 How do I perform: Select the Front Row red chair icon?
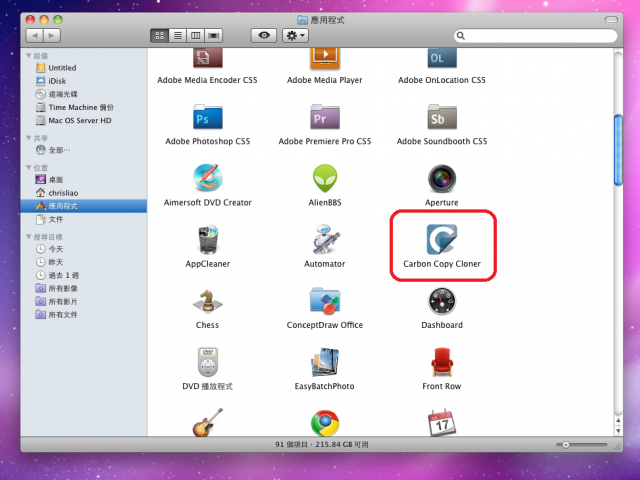click(x=442, y=362)
